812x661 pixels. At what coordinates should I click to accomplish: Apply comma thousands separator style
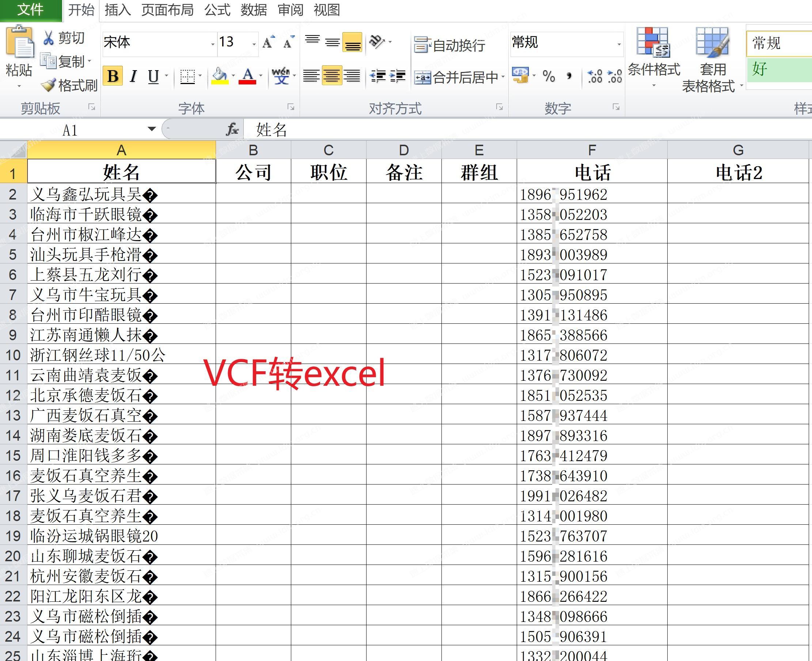(x=569, y=76)
